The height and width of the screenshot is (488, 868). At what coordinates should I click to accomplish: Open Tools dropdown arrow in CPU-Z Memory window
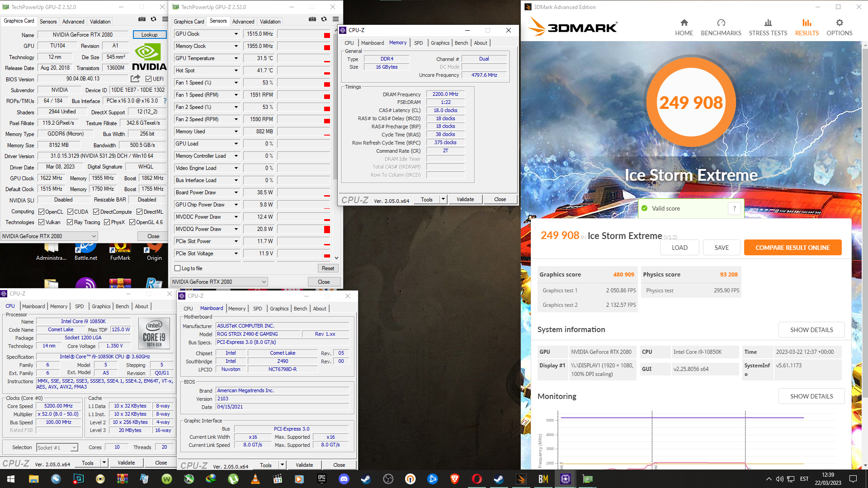click(x=443, y=199)
